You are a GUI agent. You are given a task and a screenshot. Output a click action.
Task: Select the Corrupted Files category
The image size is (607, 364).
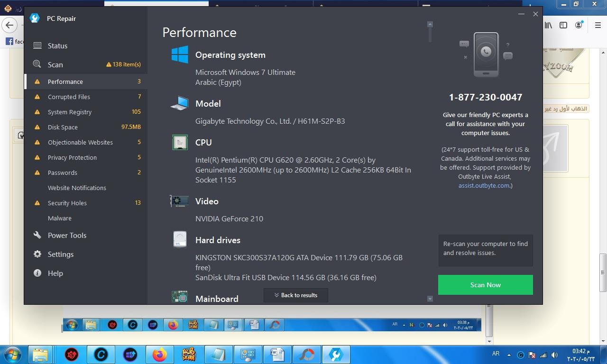coord(86,97)
